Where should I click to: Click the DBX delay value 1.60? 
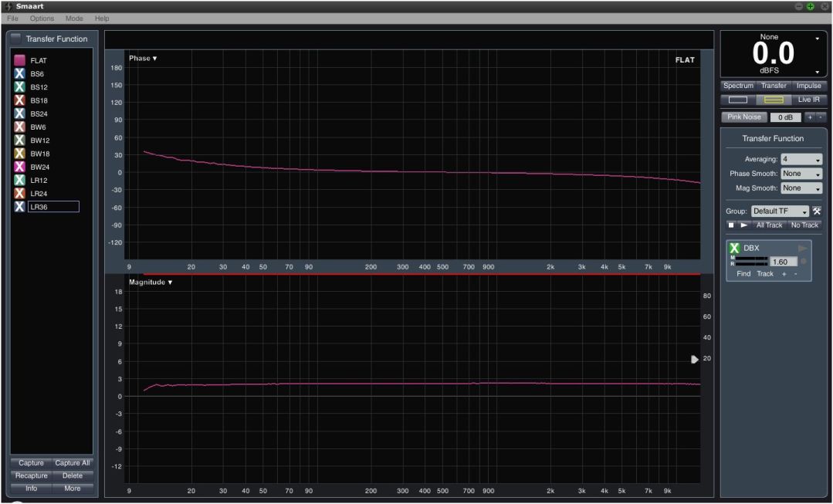(784, 262)
